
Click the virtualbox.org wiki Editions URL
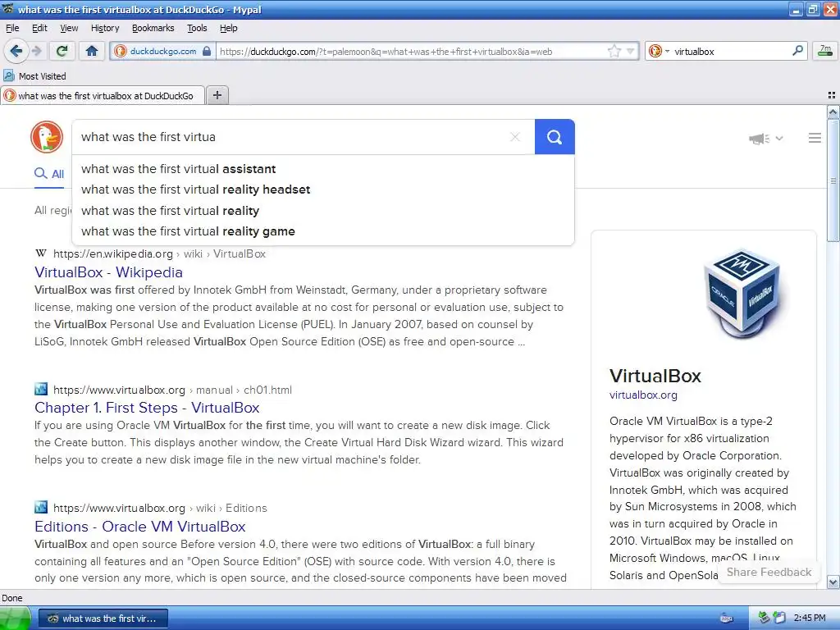(160, 508)
